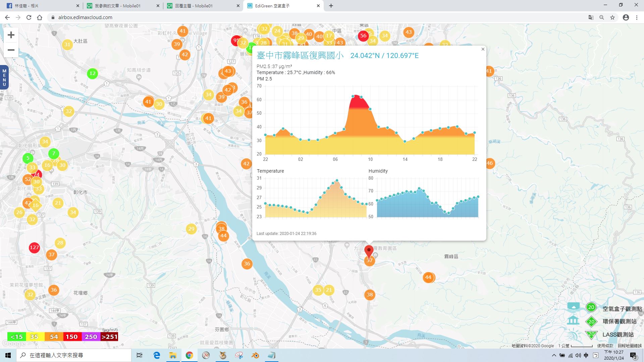Select the yellow 21 marker near 彰化市

click(58, 203)
